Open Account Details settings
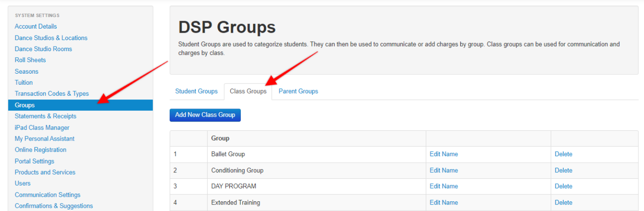The image size is (644, 211). tap(36, 27)
